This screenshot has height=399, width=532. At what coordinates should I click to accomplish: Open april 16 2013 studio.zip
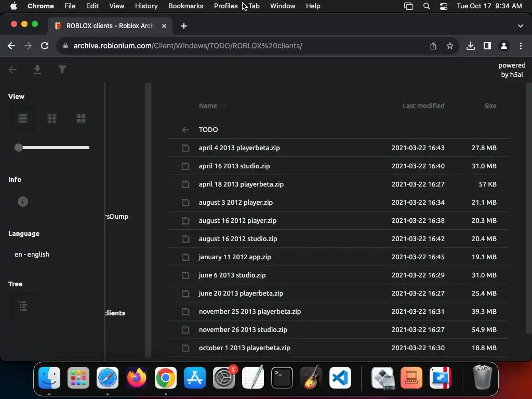click(x=338, y=166)
